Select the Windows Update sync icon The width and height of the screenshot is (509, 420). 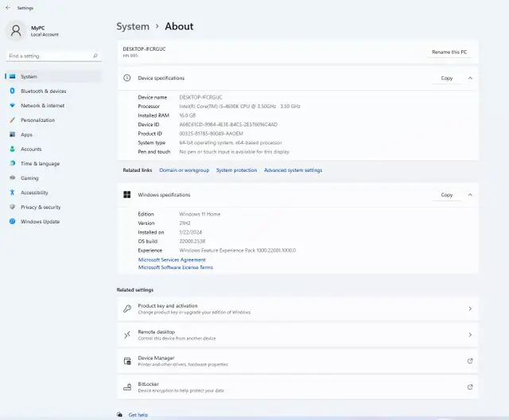[13, 221]
